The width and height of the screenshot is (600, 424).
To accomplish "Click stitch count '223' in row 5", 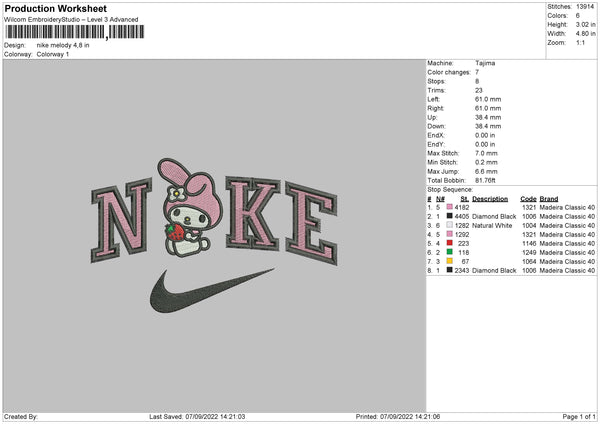I will click(x=463, y=243).
